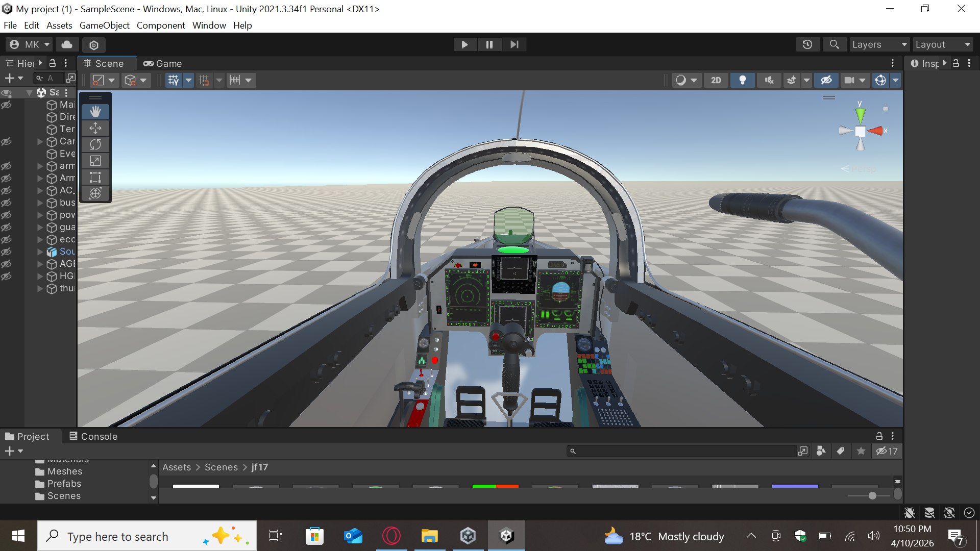Toggle scene audio mute button

pyautogui.click(x=769, y=80)
